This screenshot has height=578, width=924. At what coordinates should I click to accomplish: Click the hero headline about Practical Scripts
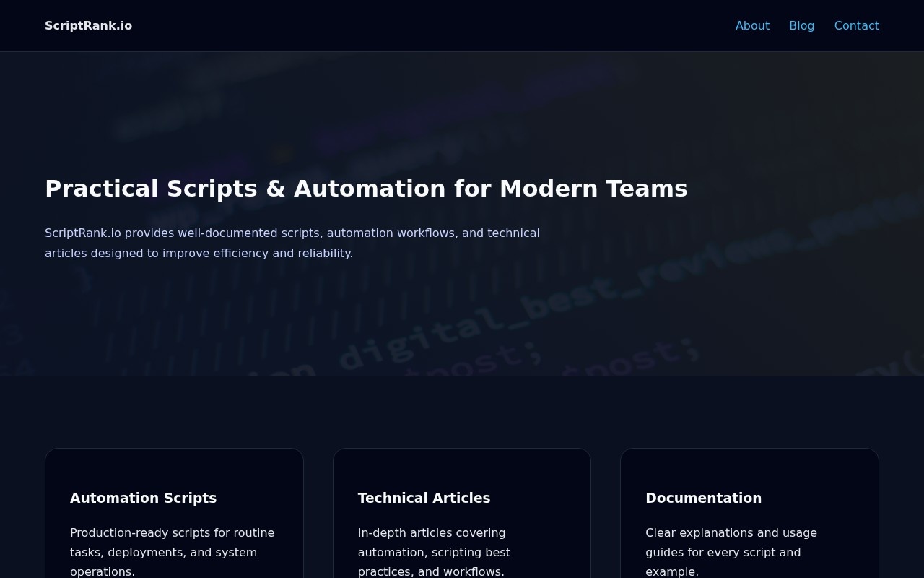point(366,189)
